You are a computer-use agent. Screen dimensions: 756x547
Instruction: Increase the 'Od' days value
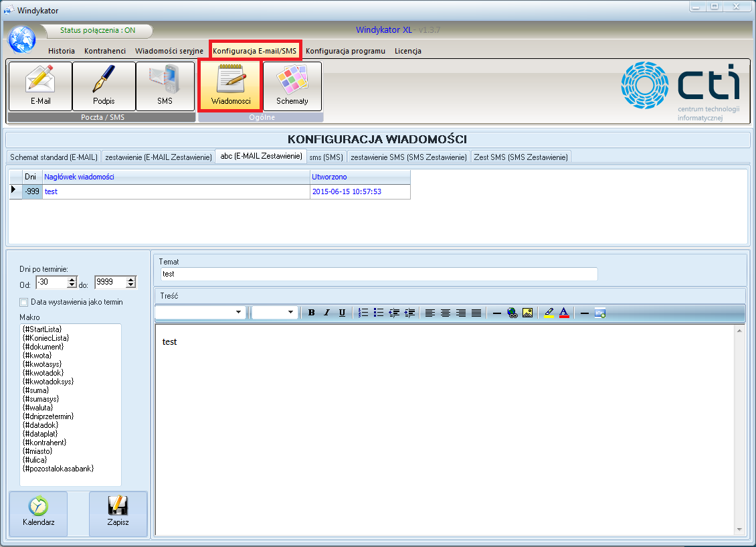tap(72, 279)
